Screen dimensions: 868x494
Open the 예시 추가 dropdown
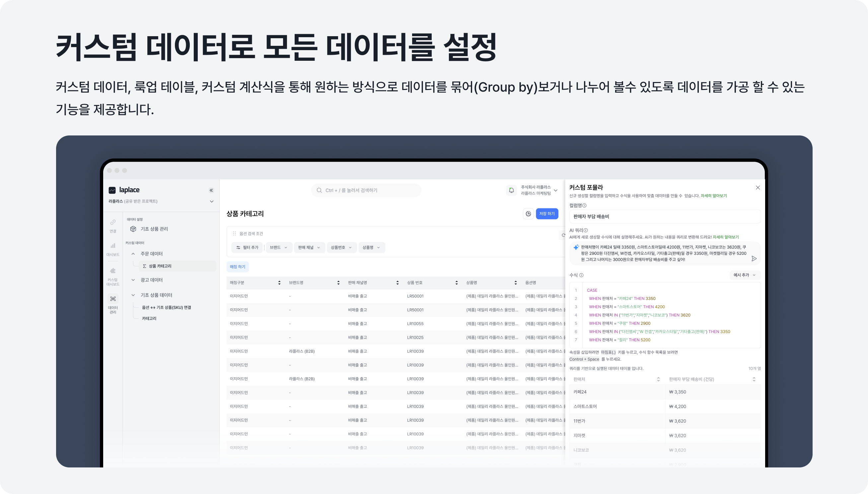[x=745, y=275]
